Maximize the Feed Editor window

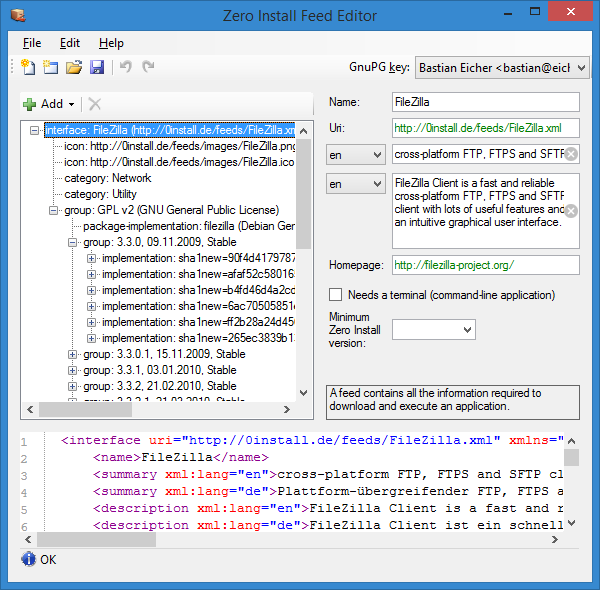click(535, 11)
